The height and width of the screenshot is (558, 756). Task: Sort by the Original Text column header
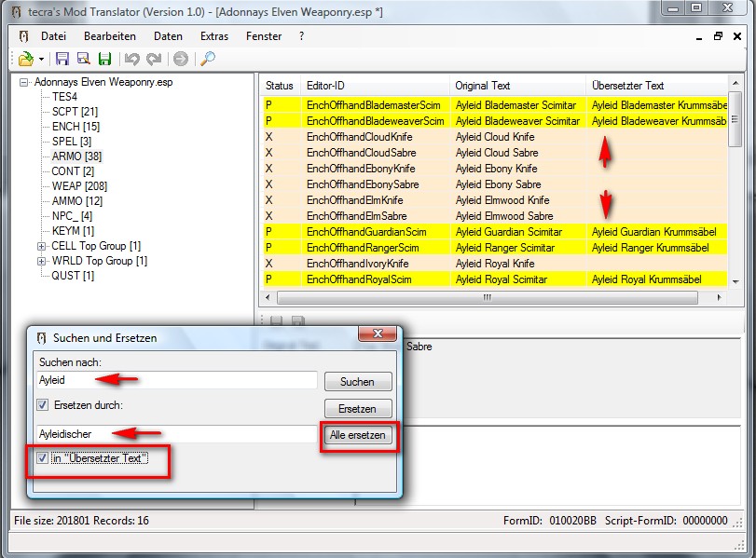(517, 86)
